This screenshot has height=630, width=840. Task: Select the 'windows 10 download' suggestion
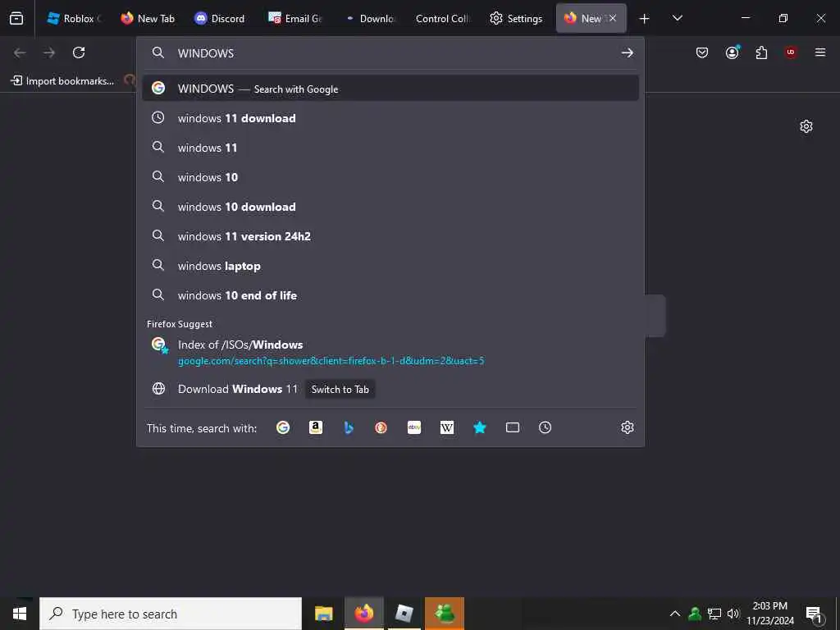pos(390,206)
